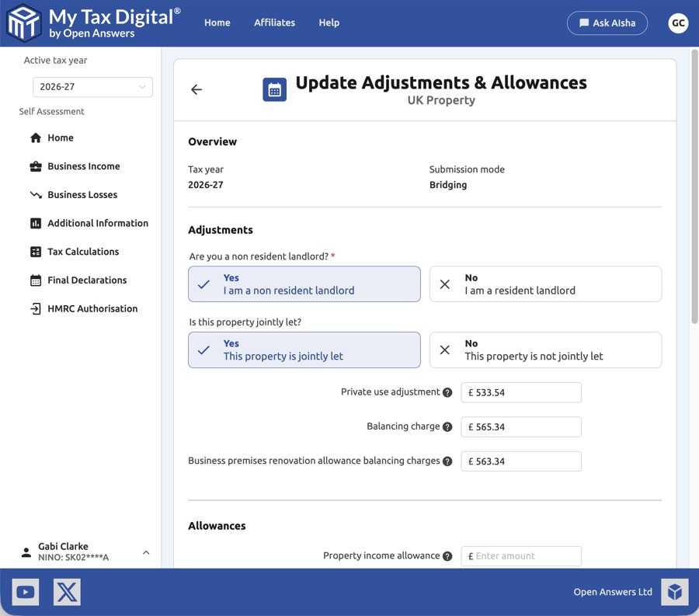Image resolution: width=699 pixels, height=616 pixels.
Task: Open HMRC Authorisation settings
Action: [x=92, y=308]
